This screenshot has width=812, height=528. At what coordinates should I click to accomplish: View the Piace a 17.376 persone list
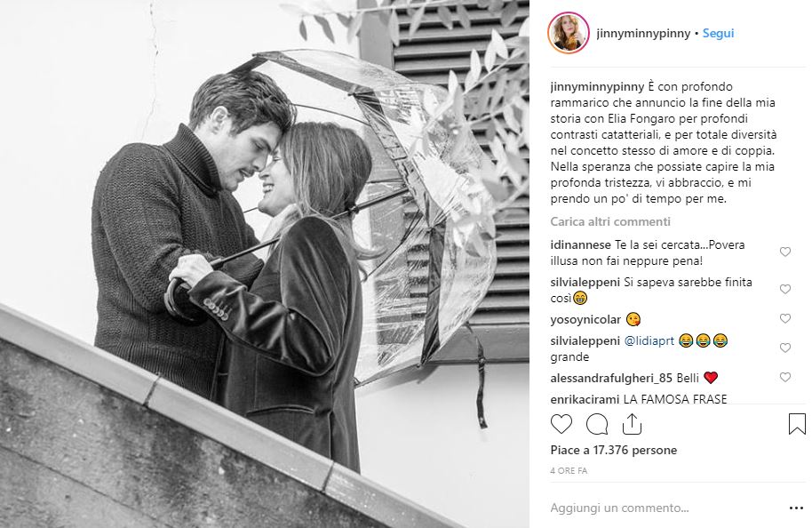pyautogui.click(x=614, y=451)
